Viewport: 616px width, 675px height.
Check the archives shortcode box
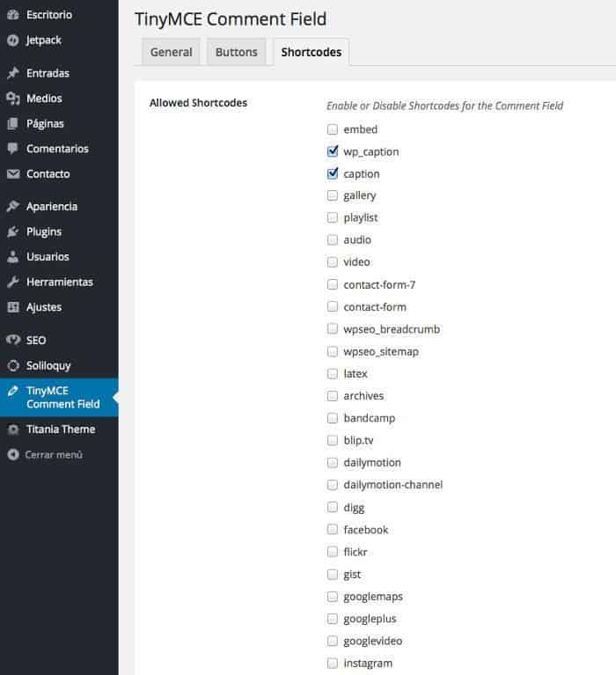333,396
